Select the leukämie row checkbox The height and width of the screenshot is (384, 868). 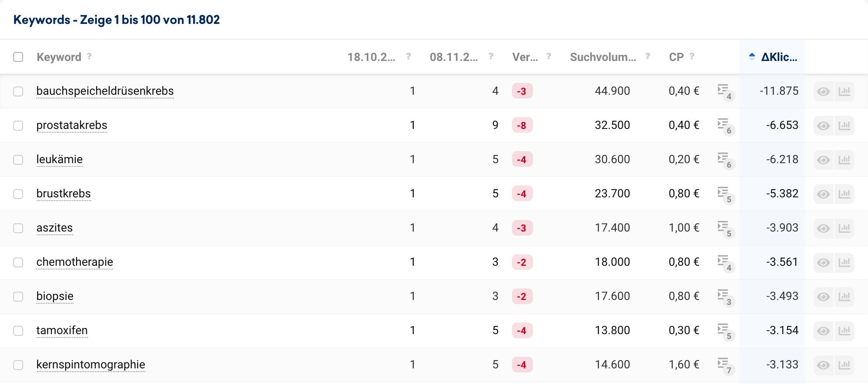coord(18,159)
